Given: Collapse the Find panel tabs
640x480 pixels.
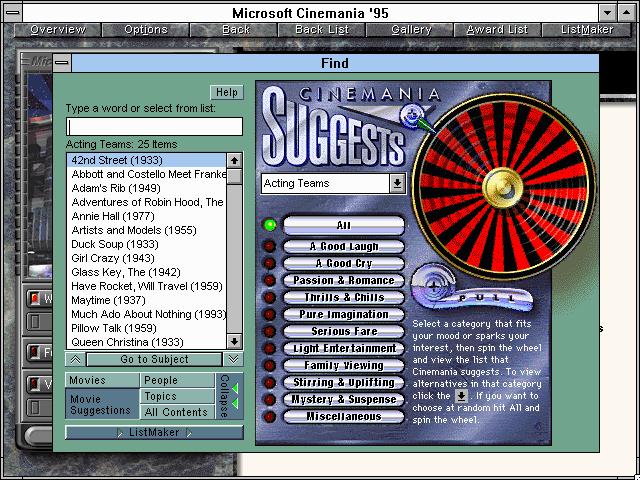Looking at the screenshot, I should point(229,396).
